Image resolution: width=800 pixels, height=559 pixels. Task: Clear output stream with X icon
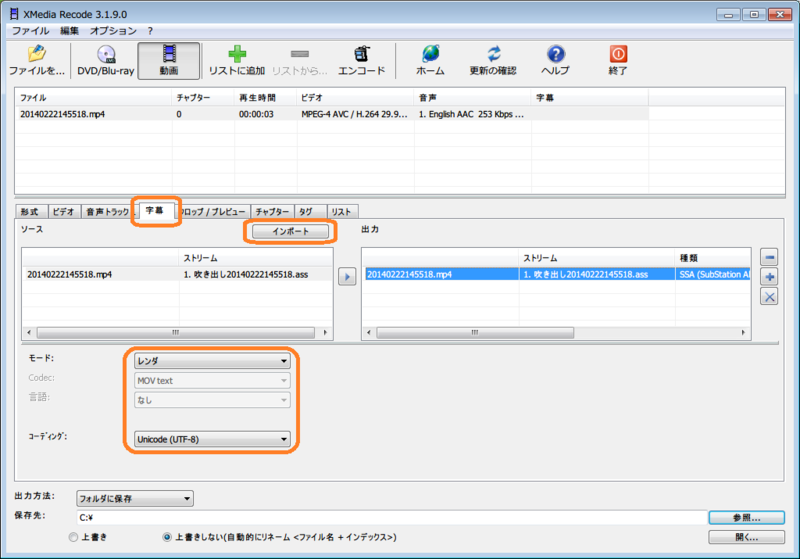769,296
